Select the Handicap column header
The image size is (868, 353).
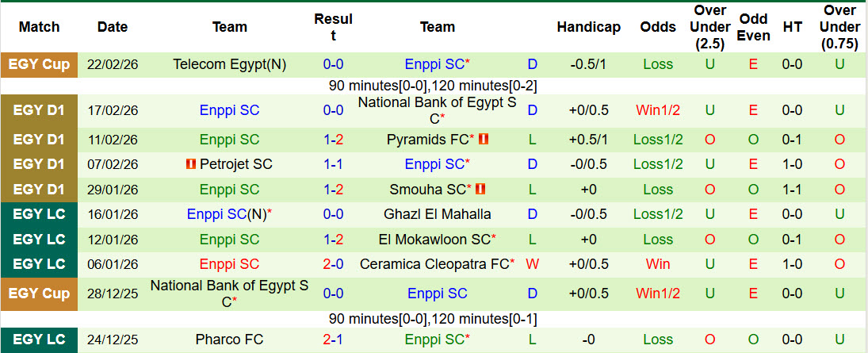click(x=588, y=27)
